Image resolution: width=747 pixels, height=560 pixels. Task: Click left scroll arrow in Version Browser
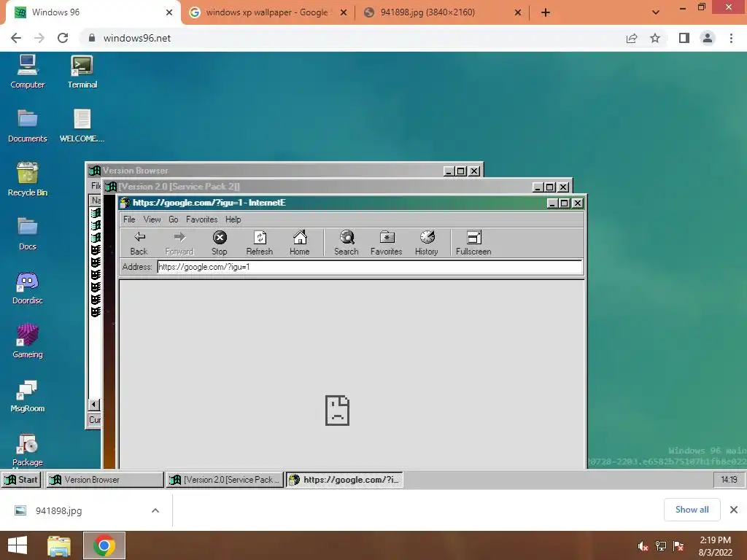(x=94, y=405)
